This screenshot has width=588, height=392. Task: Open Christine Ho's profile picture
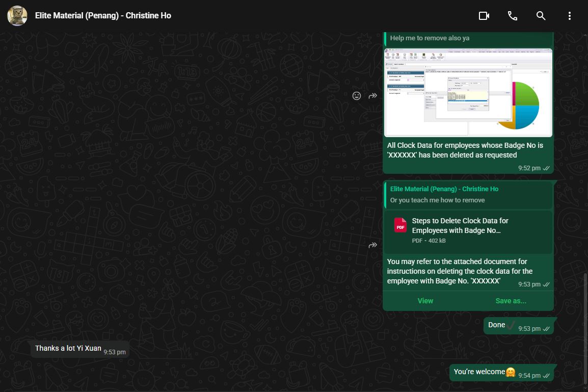(17, 16)
